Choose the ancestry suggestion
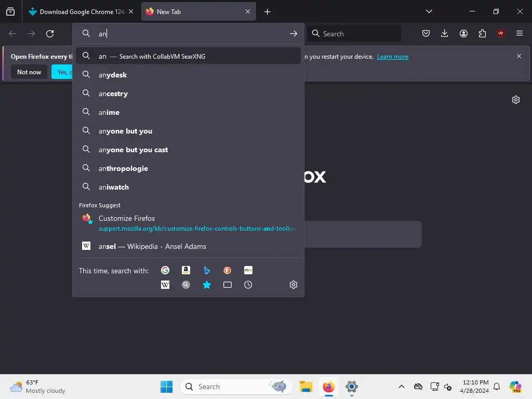The height and width of the screenshot is (399, 532). point(188,94)
